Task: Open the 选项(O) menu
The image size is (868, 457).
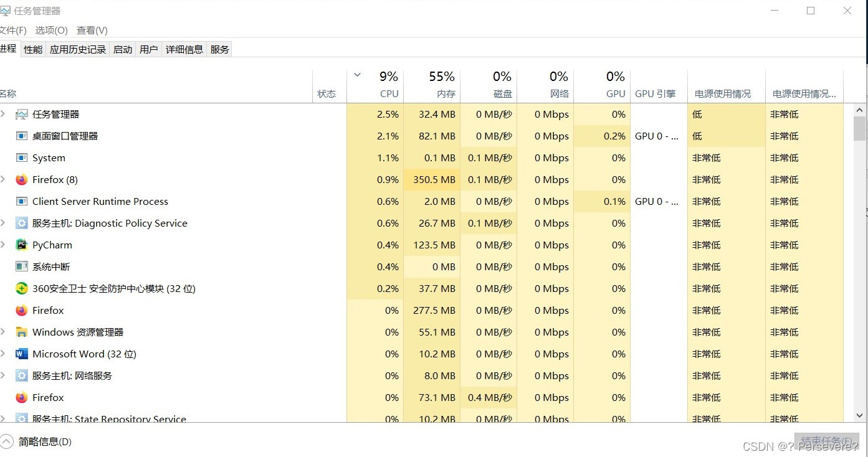Action: (x=51, y=30)
